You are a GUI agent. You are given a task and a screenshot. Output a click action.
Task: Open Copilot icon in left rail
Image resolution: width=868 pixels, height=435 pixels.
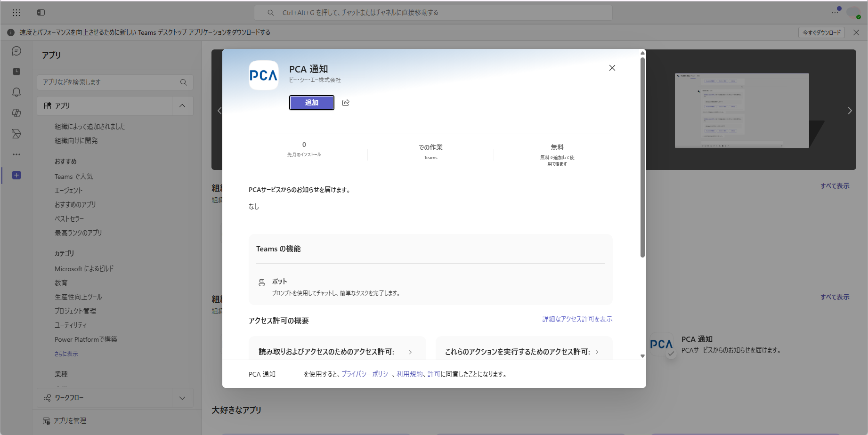(x=16, y=113)
